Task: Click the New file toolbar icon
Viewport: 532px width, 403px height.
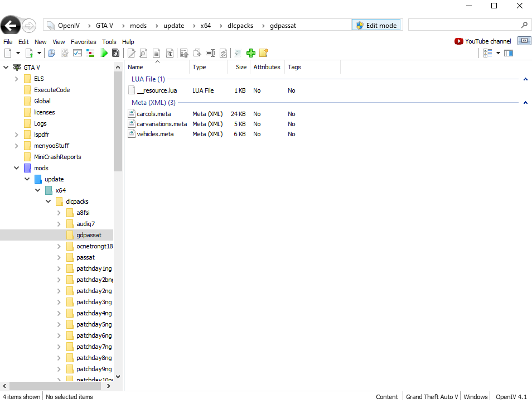Action: 8,53
